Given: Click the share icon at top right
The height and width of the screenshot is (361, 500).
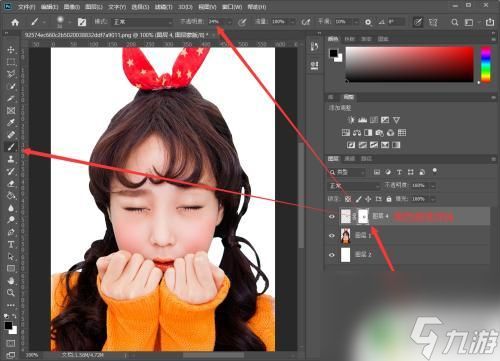Looking at the screenshot, I should [x=490, y=22].
